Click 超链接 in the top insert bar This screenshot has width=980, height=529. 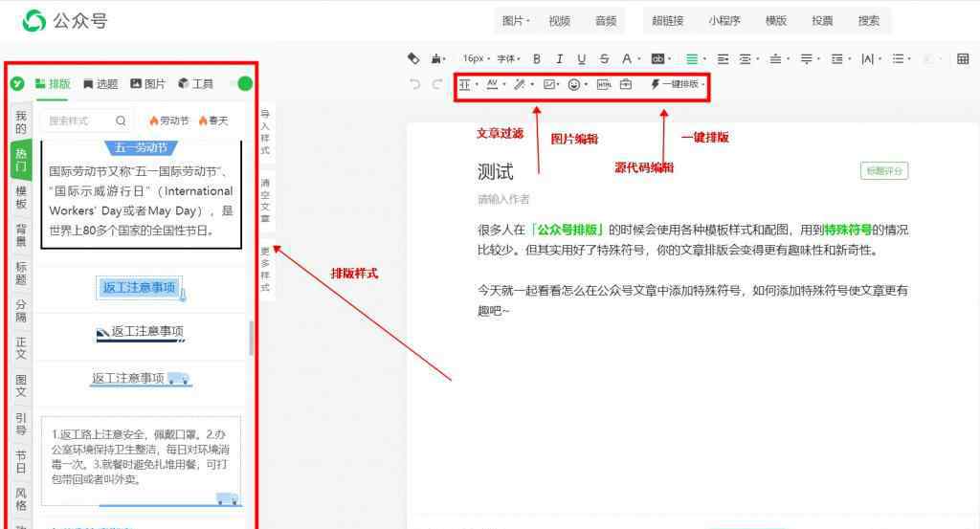click(667, 21)
